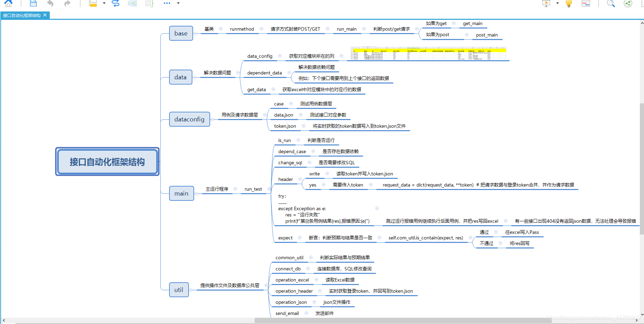
Task: Click the Gantt chart icon
Action: tap(586, 3)
